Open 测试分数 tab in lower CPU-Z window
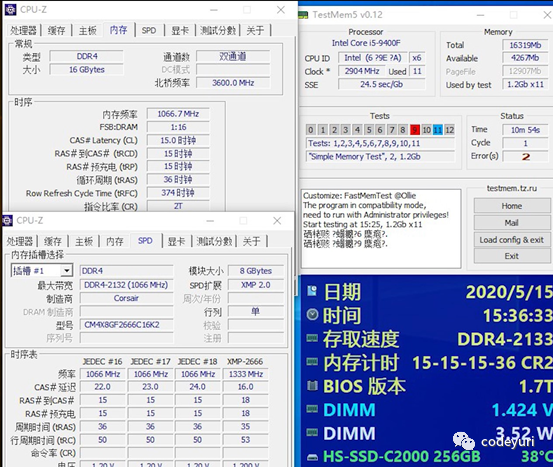553x467 pixels. [214, 242]
